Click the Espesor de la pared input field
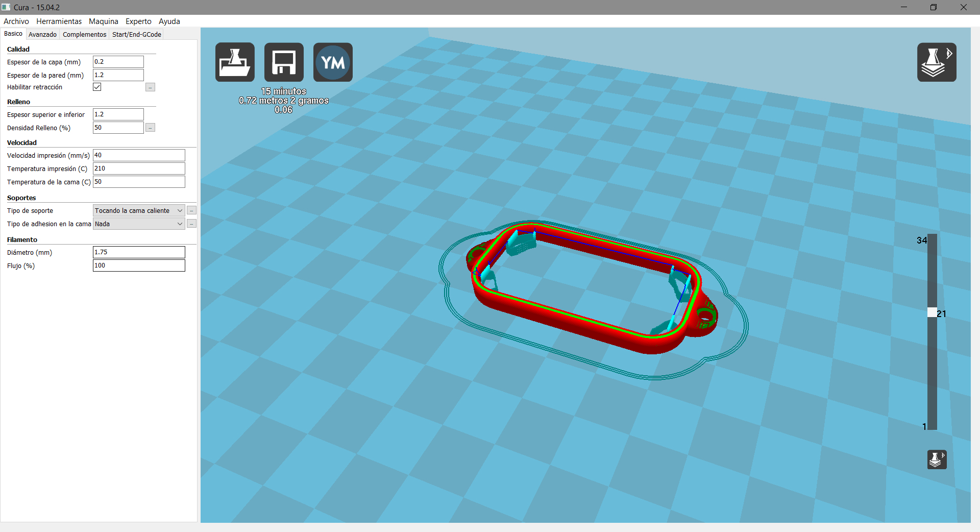The width and height of the screenshot is (980, 532). coord(118,75)
